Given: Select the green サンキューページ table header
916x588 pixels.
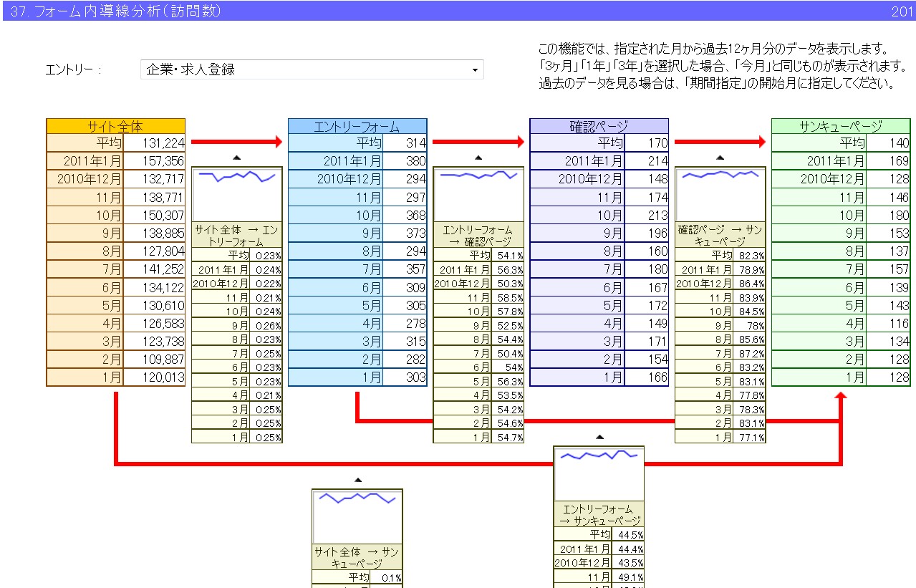Looking at the screenshot, I should (x=840, y=127).
